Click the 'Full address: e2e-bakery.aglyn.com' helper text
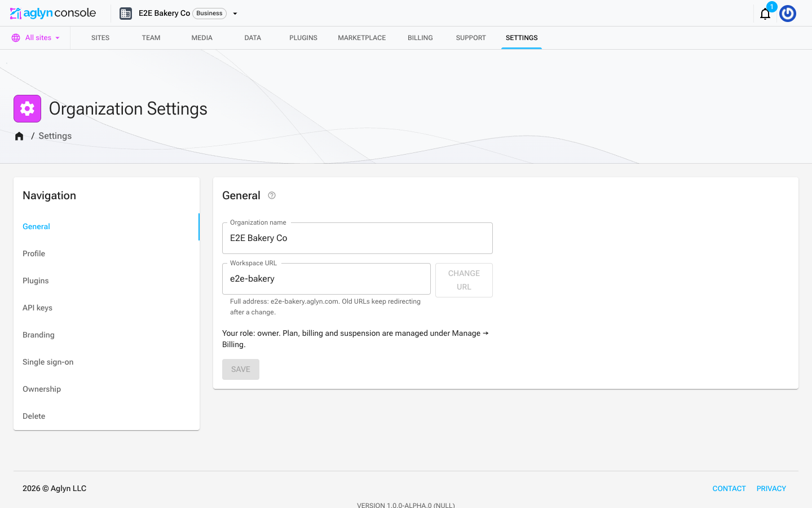This screenshot has height=508, width=812. tap(325, 306)
